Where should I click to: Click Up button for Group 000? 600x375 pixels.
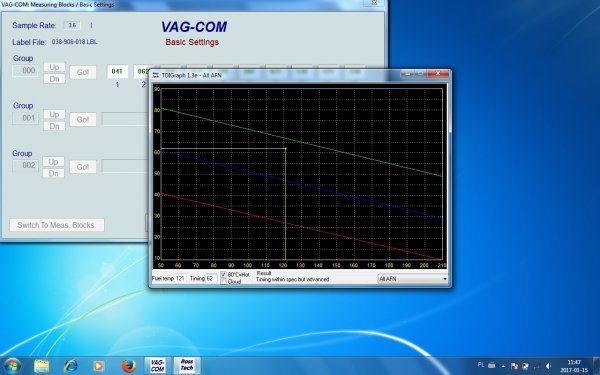(x=54, y=67)
